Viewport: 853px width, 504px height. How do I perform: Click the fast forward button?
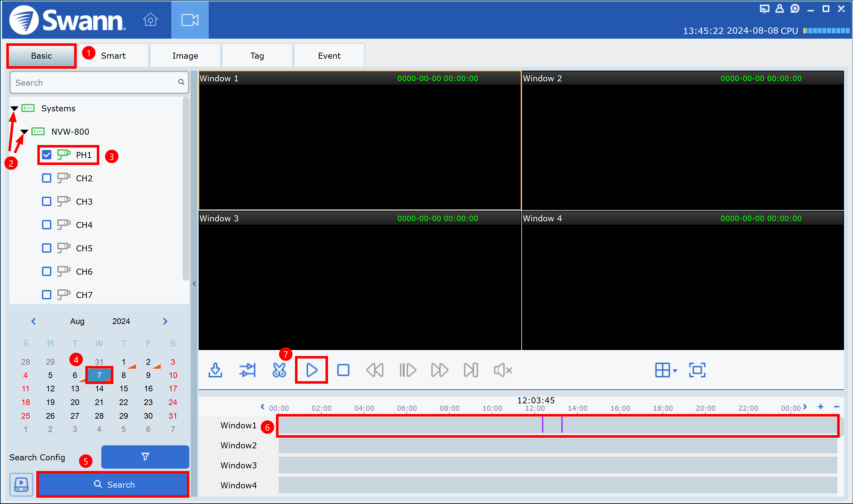coord(439,370)
